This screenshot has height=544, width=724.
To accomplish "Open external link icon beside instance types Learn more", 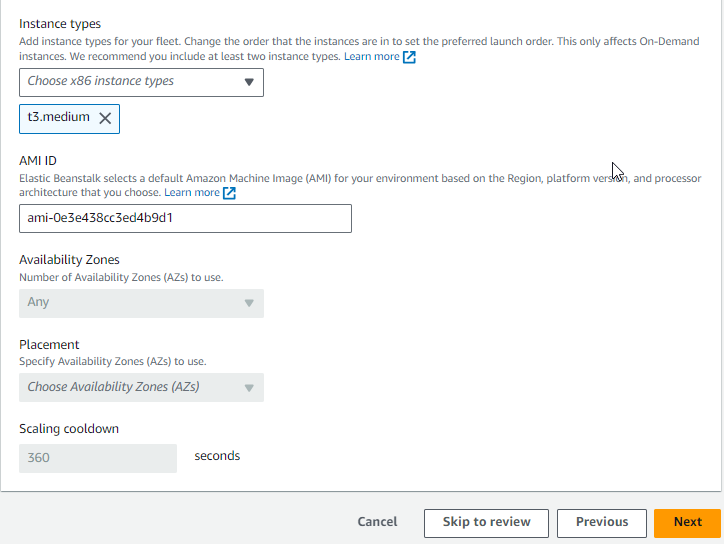I will (x=409, y=57).
